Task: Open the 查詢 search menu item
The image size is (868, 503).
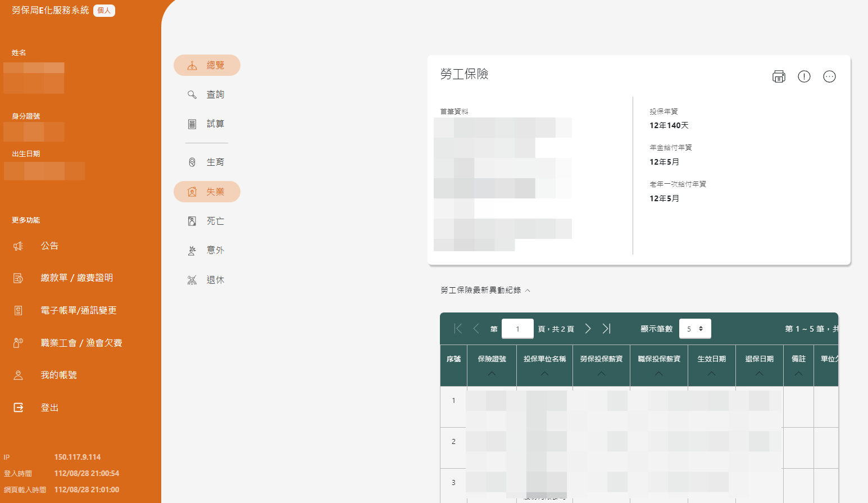Action: [207, 94]
